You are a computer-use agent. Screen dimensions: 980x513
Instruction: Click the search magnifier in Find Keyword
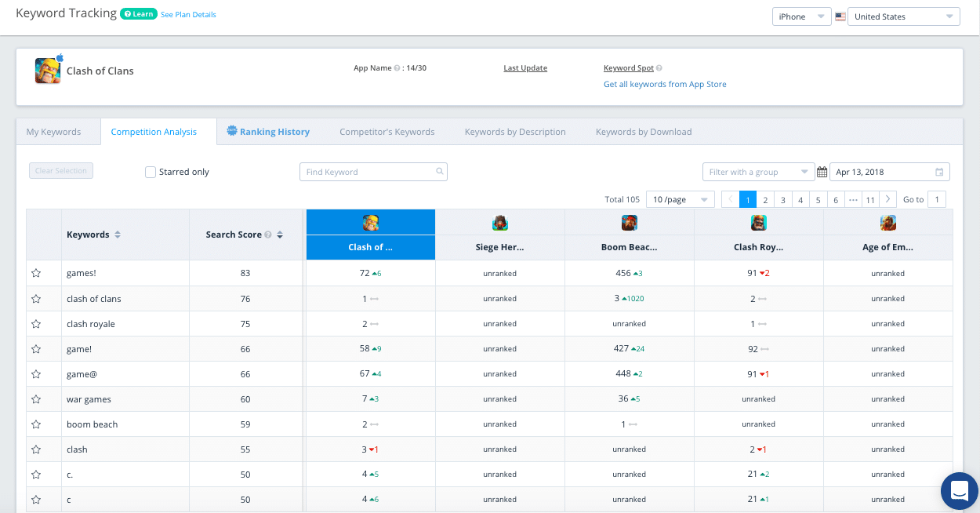tap(440, 172)
